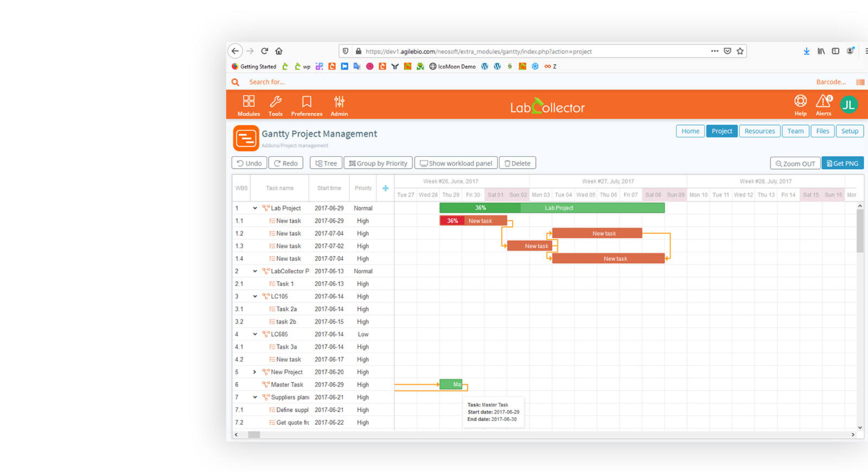The image size is (868, 473).
Task: Click the New task bar in row 1.4
Action: coord(608,259)
